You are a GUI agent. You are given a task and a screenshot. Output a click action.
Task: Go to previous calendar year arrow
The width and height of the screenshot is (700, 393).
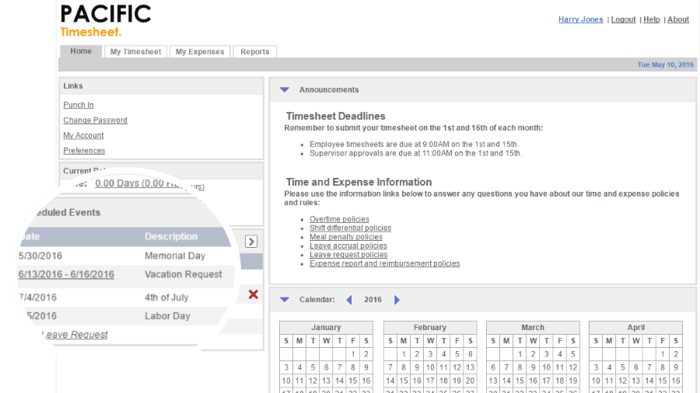tap(349, 300)
